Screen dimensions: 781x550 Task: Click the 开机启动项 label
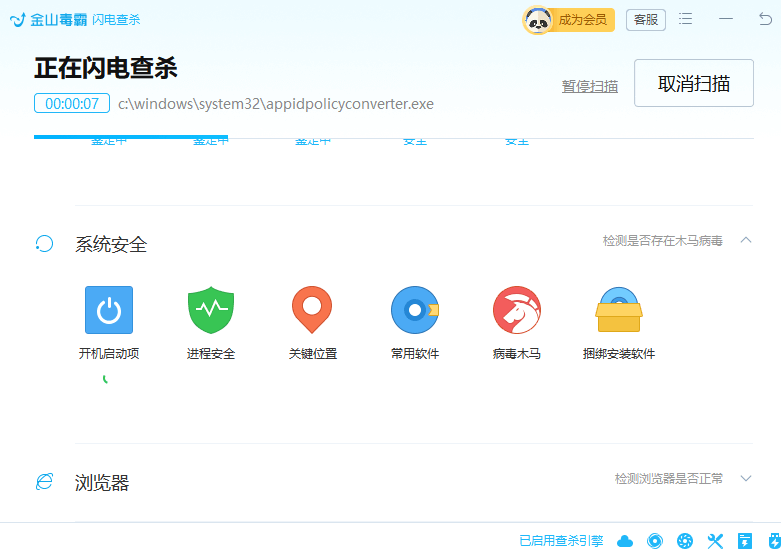[109, 354]
